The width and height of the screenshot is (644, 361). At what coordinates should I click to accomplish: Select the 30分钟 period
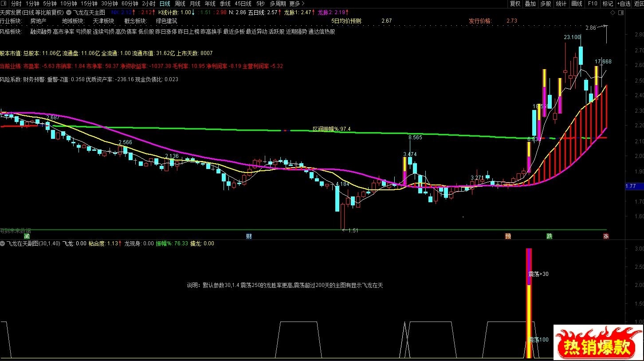tap(110, 4)
